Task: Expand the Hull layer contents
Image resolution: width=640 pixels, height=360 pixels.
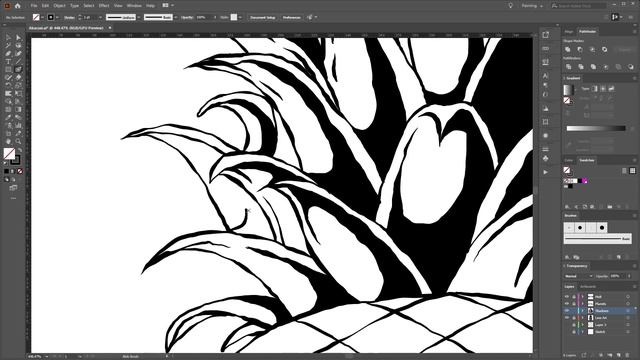Action: (583, 297)
